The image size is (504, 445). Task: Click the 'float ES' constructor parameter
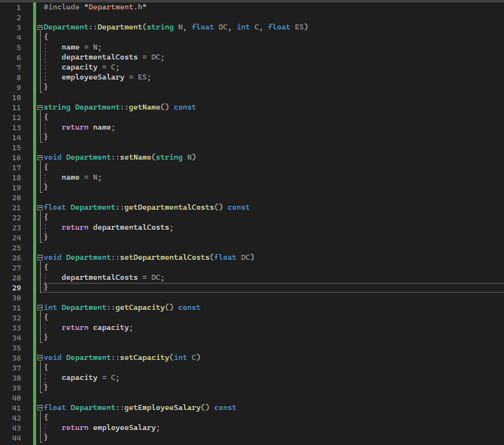[x=285, y=28]
